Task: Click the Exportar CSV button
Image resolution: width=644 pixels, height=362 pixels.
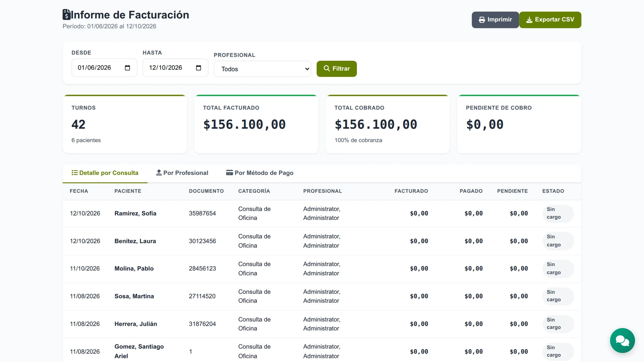Action: (x=550, y=20)
